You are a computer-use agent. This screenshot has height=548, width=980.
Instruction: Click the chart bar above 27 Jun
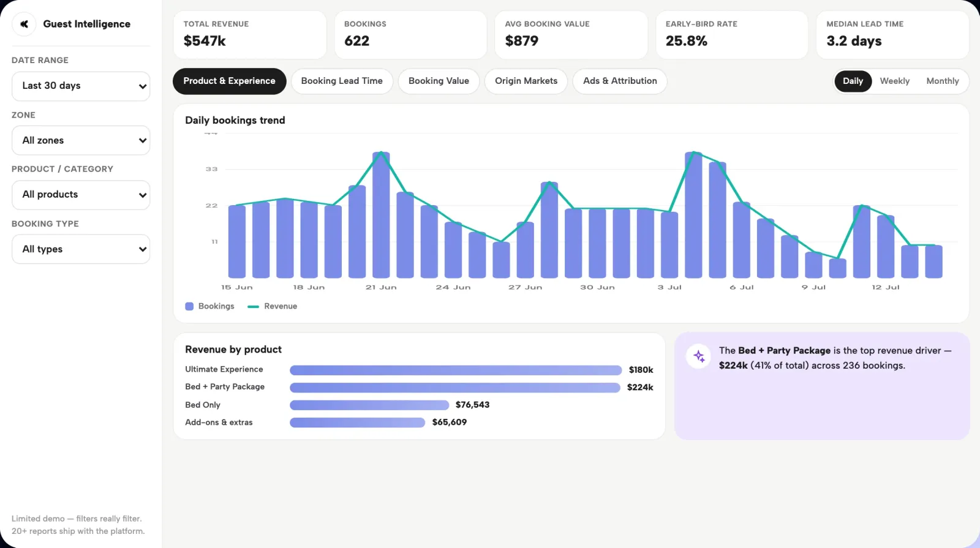pos(526,250)
